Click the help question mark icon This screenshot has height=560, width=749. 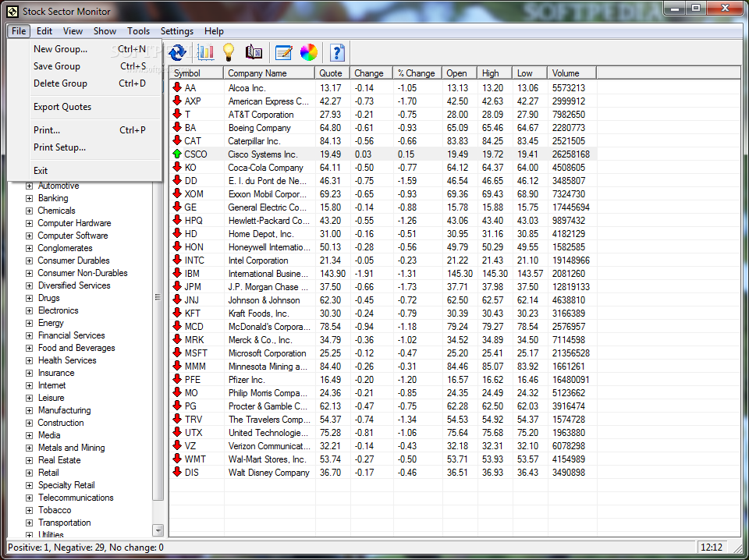(337, 52)
